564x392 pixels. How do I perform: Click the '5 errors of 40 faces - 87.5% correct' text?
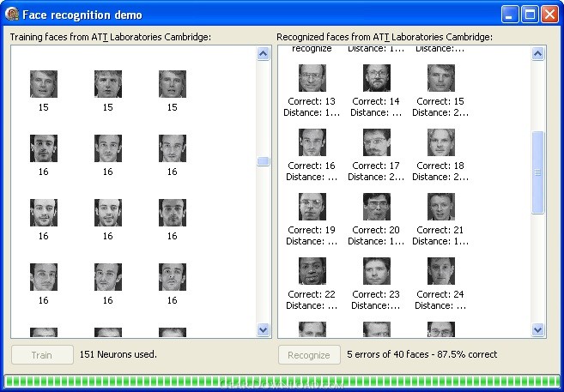pyautogui.click(x=421, y=354)
